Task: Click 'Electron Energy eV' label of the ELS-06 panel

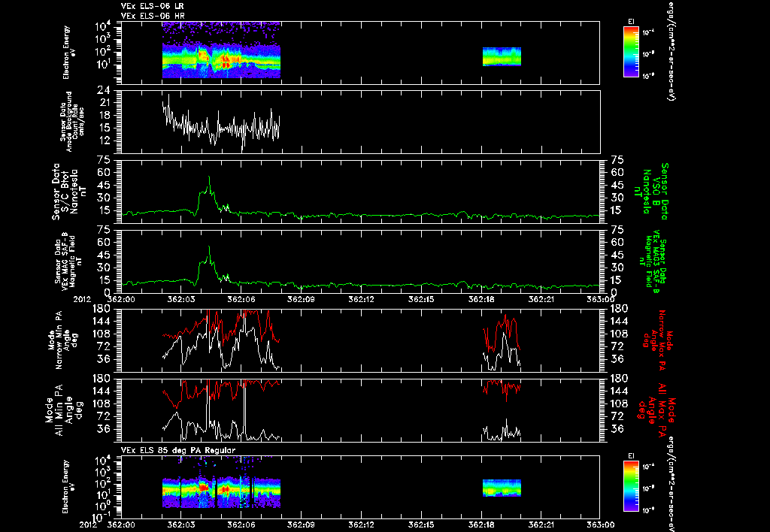Action: click(x=68, y=53)
